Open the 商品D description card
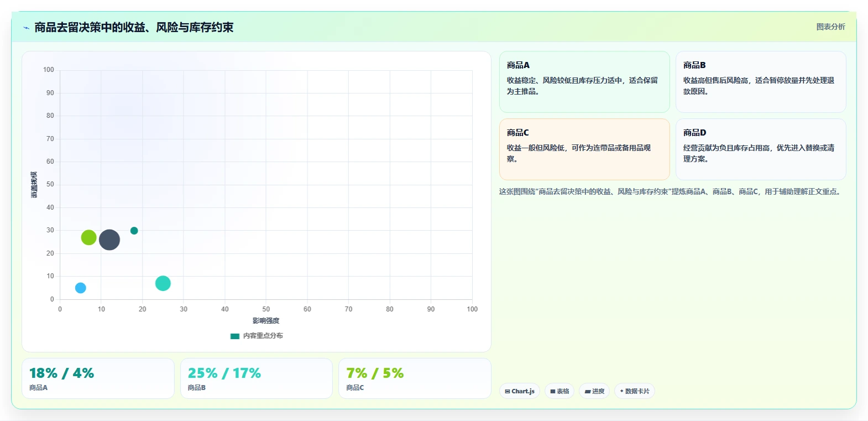This screenshot has height=421, width=868. pyautogui.click(x=761, y=149)
